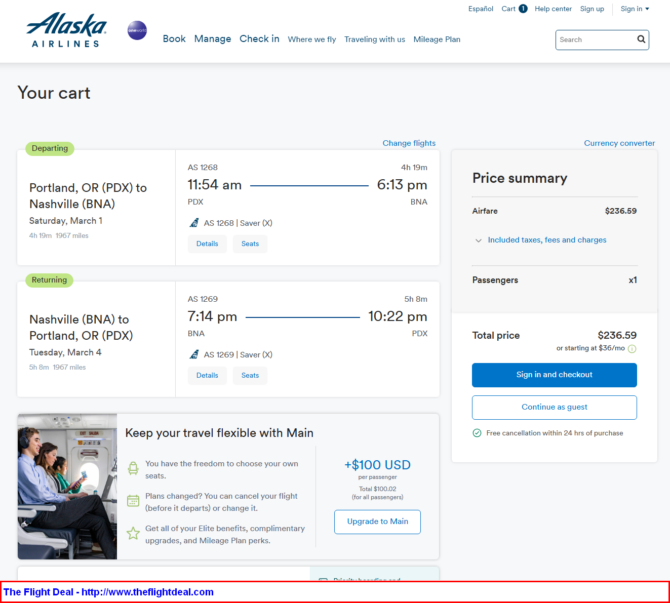View Details for flight AS 1269

pyautogui.click(x=207, y=375)
